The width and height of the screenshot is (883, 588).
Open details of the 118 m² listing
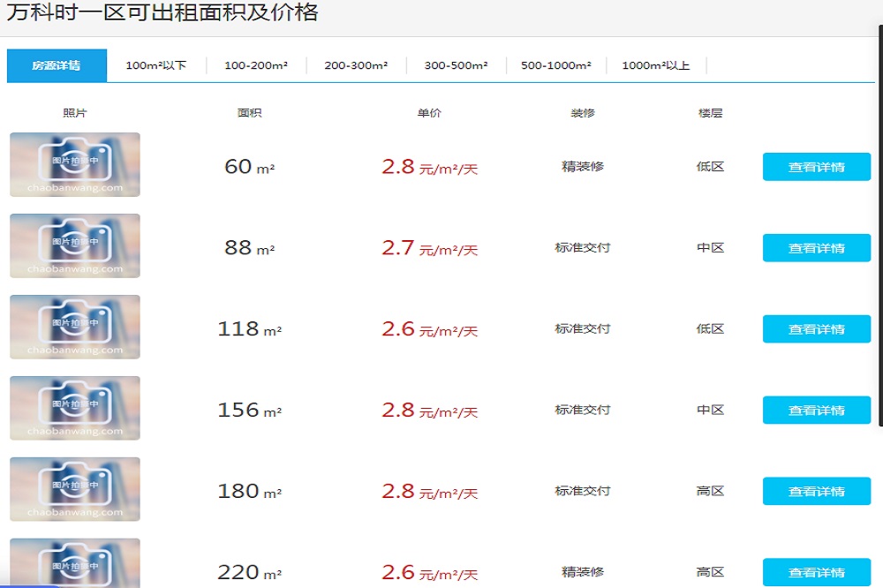click(817, 329)
